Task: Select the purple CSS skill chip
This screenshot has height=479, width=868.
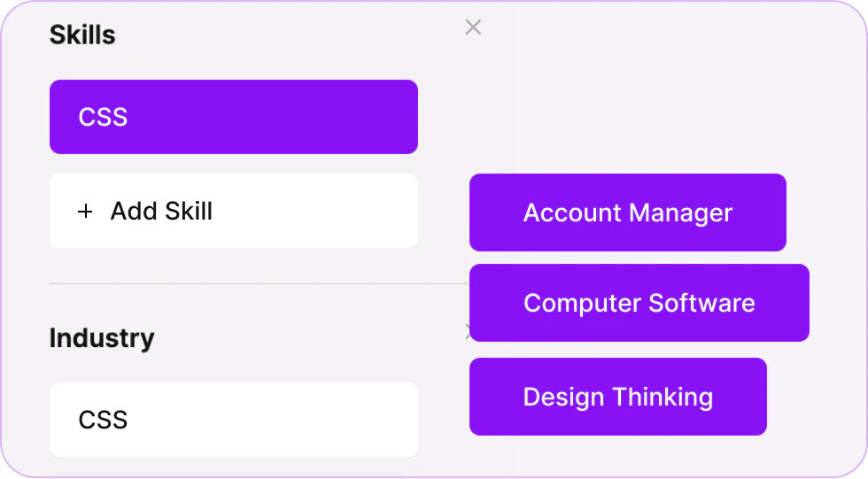Action: (x=233, y=117)
